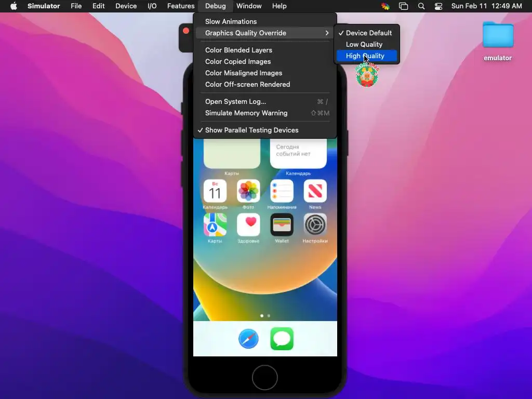Open the Window menu
Image resolution: width=532 pixels, height=399 pixels.
pyautogui.click(x=249, y=6)
